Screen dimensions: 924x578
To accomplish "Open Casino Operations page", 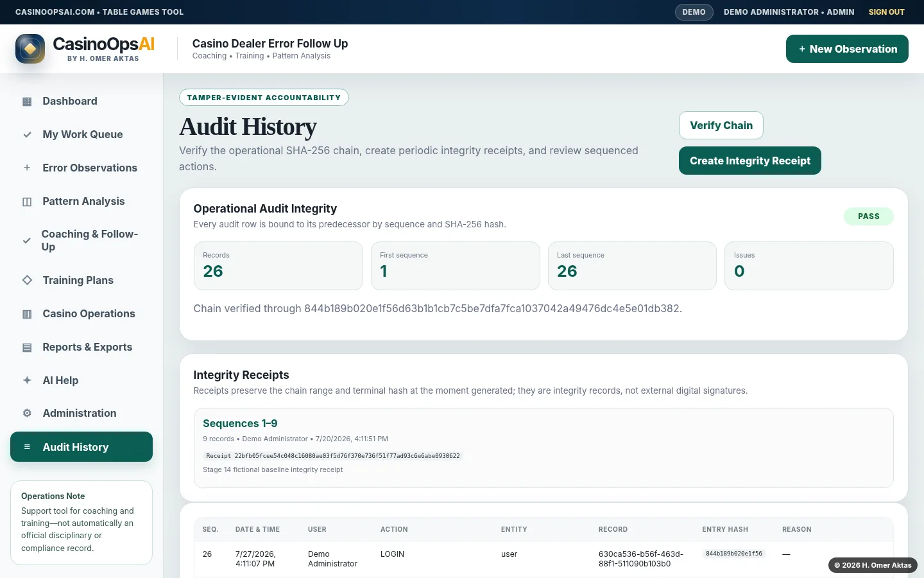I will click(x=81, y=314).
